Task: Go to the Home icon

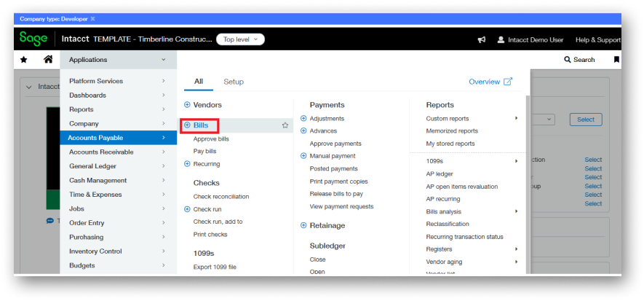Action: pos(48,60)
